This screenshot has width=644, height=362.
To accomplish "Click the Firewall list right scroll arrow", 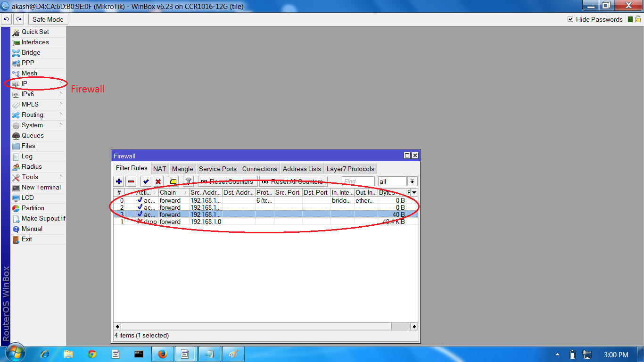I will tap(414, 326).
